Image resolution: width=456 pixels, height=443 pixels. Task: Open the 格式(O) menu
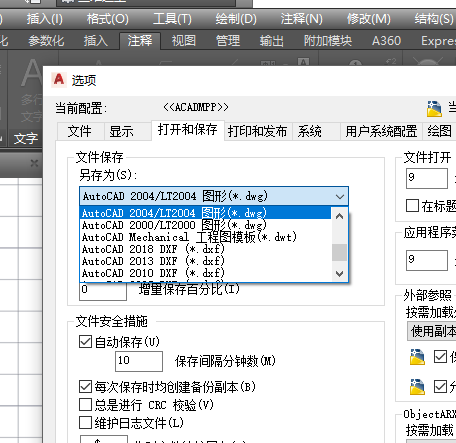click(x=107, y=19)
